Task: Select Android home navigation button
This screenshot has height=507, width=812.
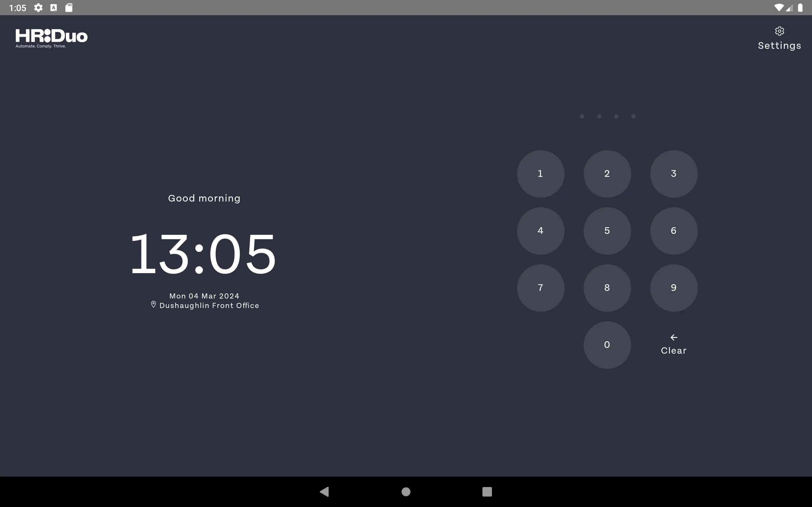Action: pos(406,491)
